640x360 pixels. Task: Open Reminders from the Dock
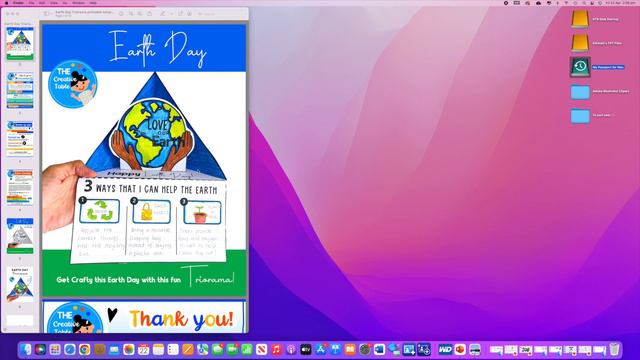point(173,349)
